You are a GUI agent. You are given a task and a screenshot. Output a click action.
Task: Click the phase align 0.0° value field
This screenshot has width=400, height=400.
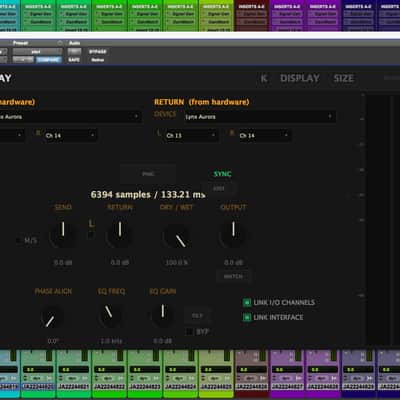[x=52, y=341]
